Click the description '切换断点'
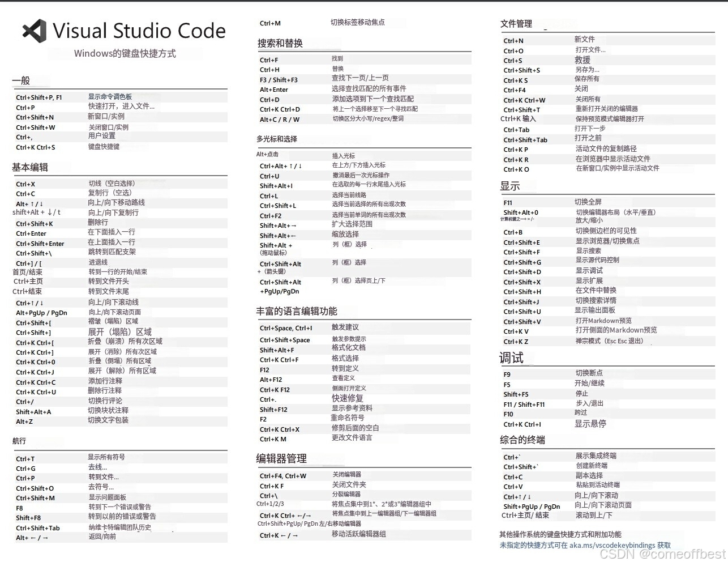The height and width of the screenshot is (566, 728). [x=589, y=373]
